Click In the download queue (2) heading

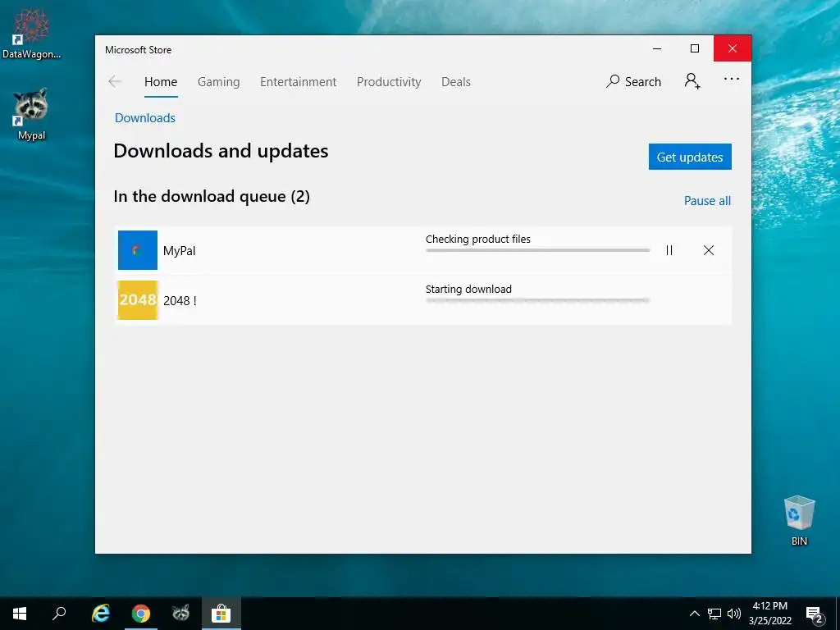(212, 197)
